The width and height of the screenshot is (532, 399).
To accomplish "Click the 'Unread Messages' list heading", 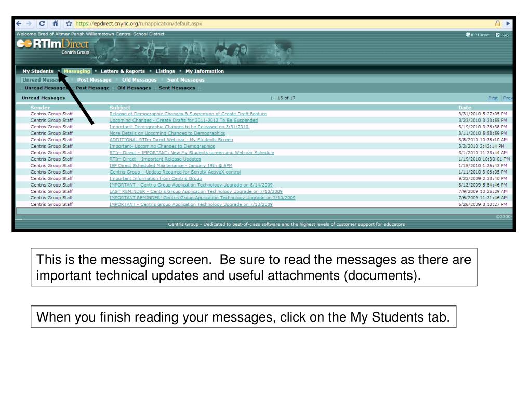I will pyautogui.click(x=44, y=98).
